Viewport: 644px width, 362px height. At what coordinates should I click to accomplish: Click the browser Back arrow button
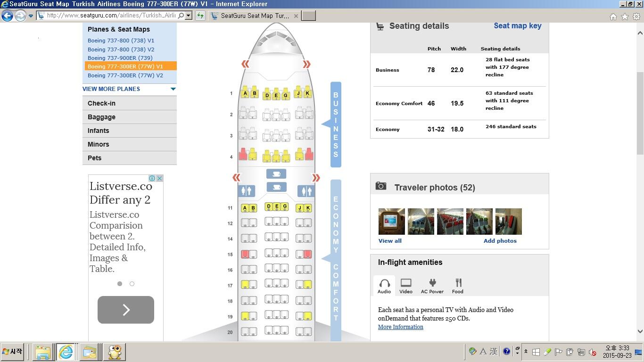click(x=7, y=16)
